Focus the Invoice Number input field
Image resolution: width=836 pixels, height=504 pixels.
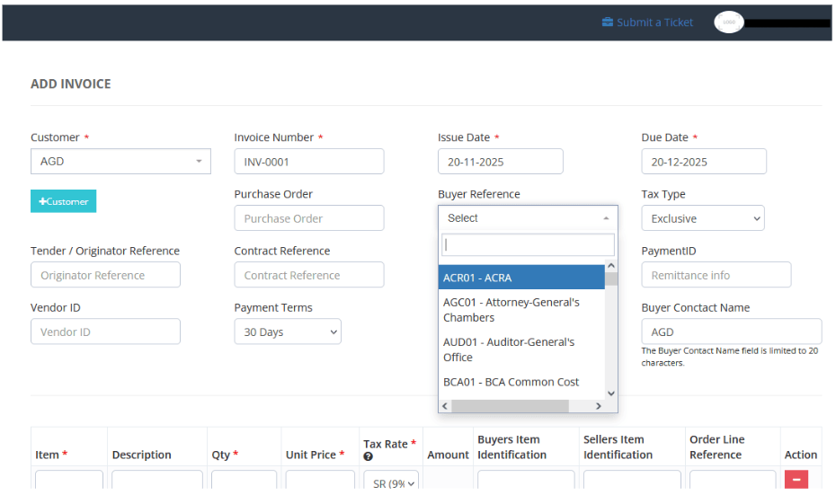coord(308,162)
